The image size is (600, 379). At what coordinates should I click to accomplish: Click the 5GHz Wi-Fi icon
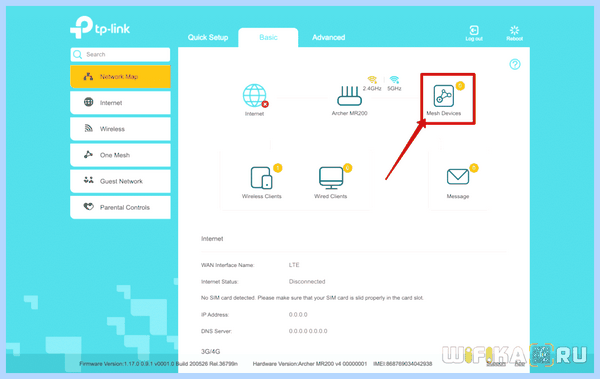point(394,80)
